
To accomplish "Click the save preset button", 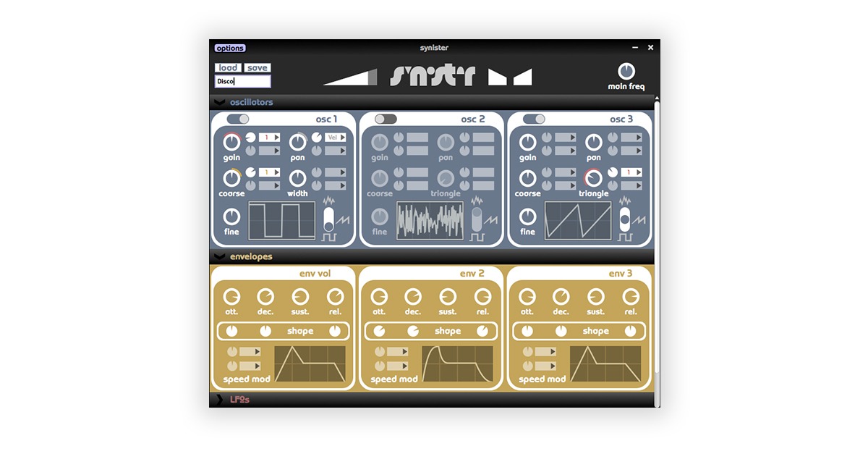I will tap(257, 68).
